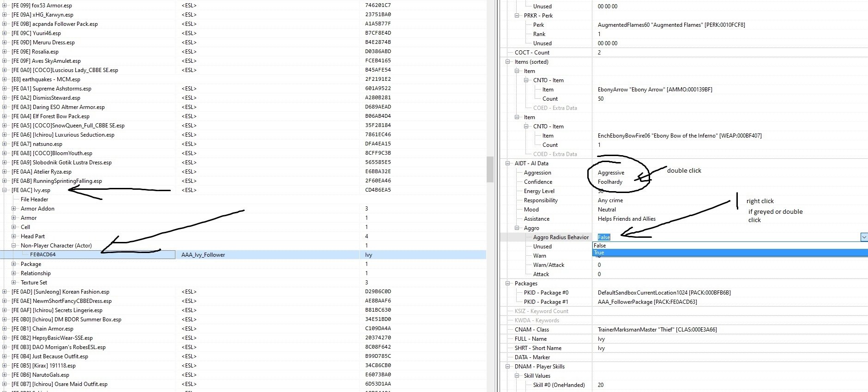
Task: Click the CNAM Class value TrainerMarksmanMaster
Action: point(657,330)
